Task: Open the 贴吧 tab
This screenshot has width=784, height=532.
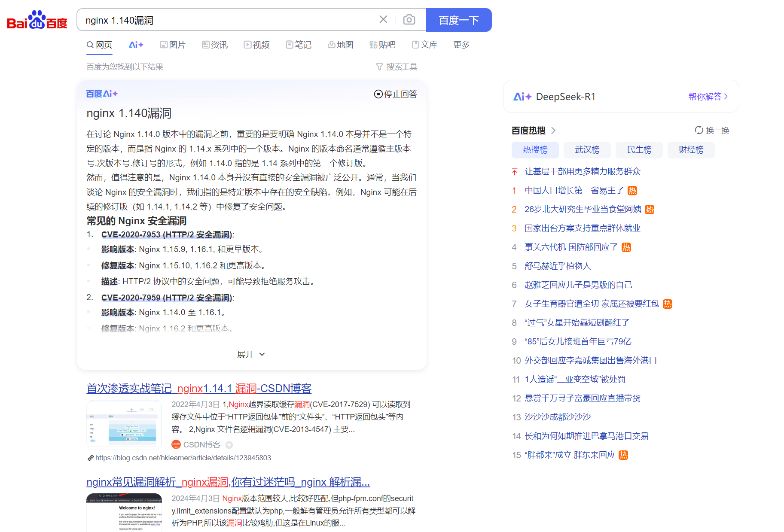Action: coord(382,45)
